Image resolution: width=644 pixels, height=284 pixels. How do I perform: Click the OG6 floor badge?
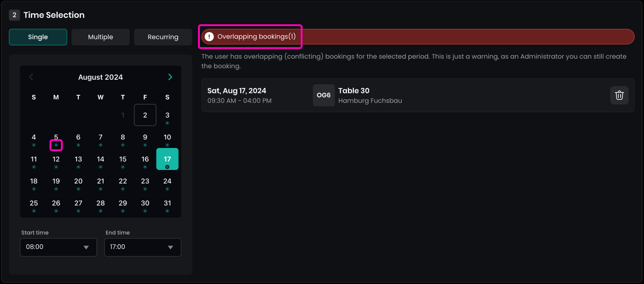pyautogui.click(x=324, y=95)
